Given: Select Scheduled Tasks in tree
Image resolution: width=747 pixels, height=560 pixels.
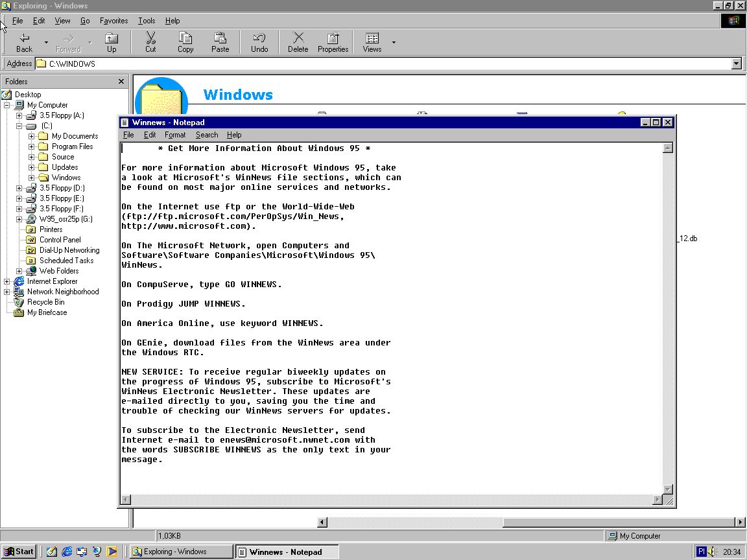Looking at the screenshot, I should point(66,261).
